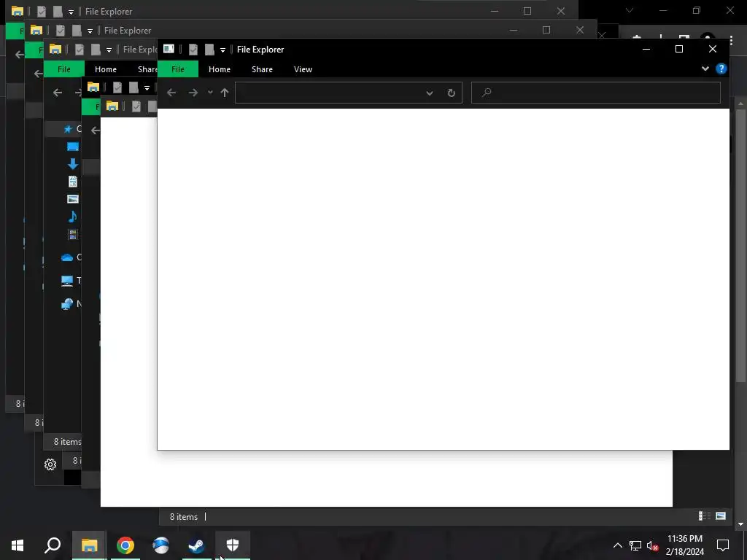Screen dimensions: 747x560
Task: Switch to the View tab in front File Explorer
Action: pos(303,69)
